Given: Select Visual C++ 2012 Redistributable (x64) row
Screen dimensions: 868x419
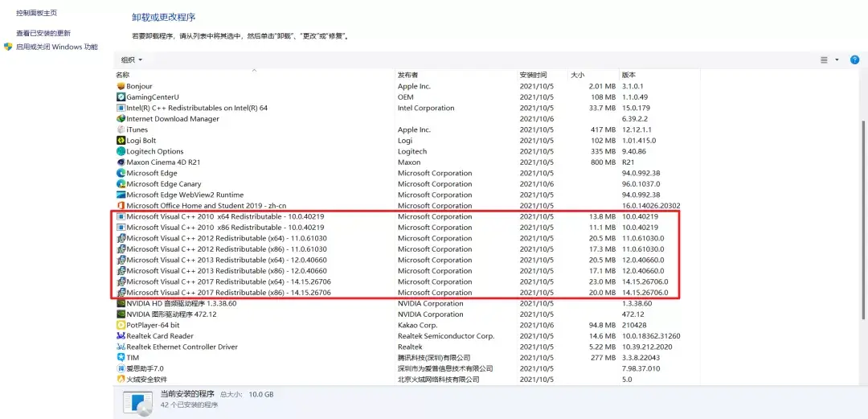Looking at the screenshot, I should (x=407, y=238).
